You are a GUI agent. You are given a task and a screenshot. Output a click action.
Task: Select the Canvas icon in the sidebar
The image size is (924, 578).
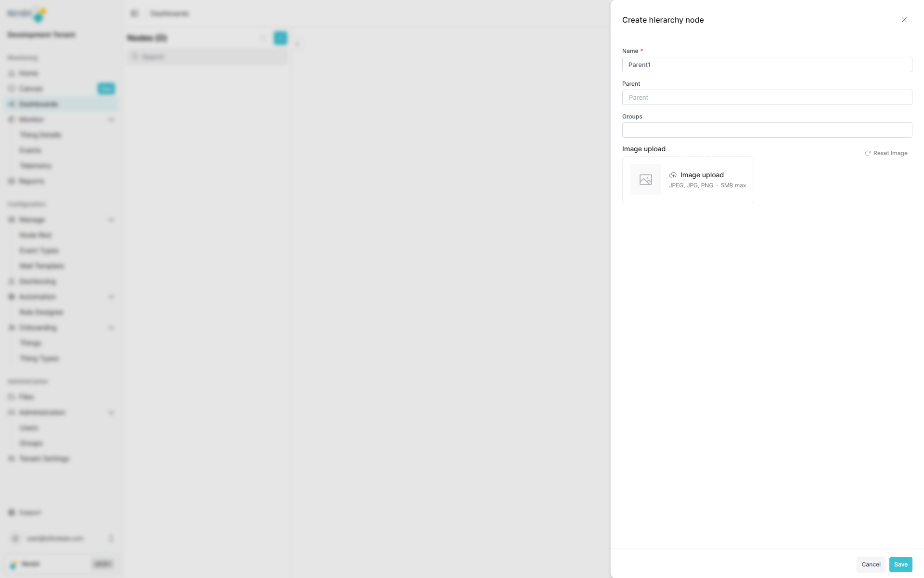click(12, 89)
